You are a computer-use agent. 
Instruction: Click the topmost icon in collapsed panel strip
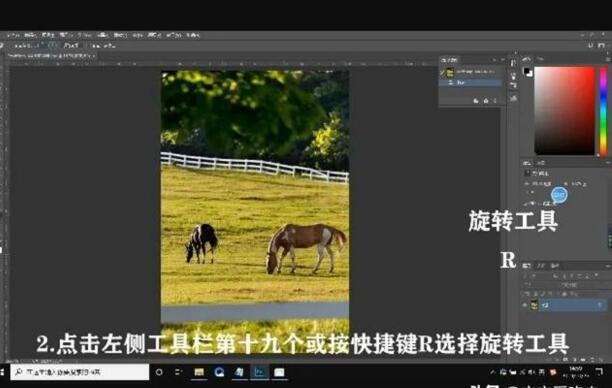tap(514, 63)
